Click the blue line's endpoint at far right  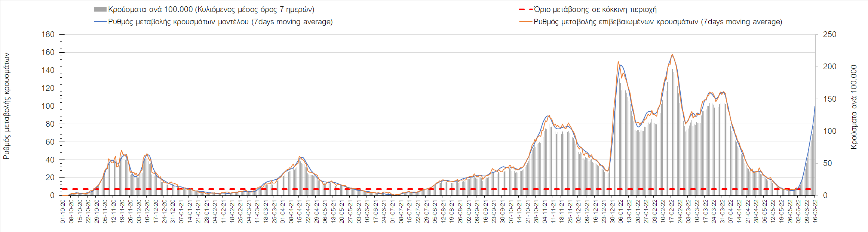[815, 106]
